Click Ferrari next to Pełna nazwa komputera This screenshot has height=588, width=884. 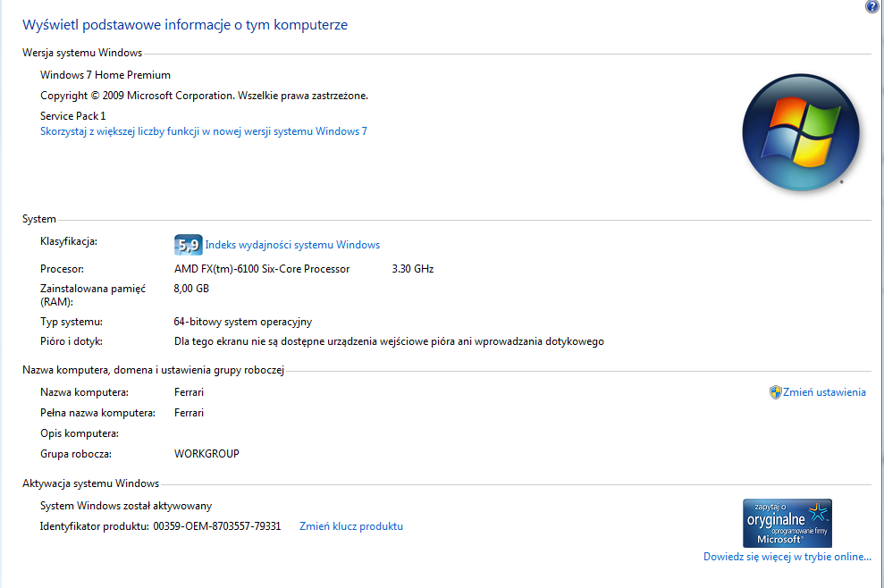pos(189,413)
